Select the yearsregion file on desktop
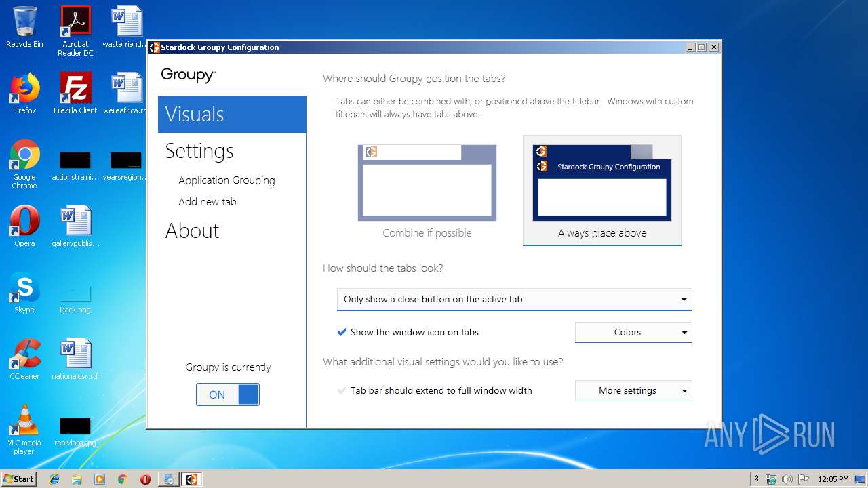The width and height of the screenshot is (868, 488). [x=126, y=167]
